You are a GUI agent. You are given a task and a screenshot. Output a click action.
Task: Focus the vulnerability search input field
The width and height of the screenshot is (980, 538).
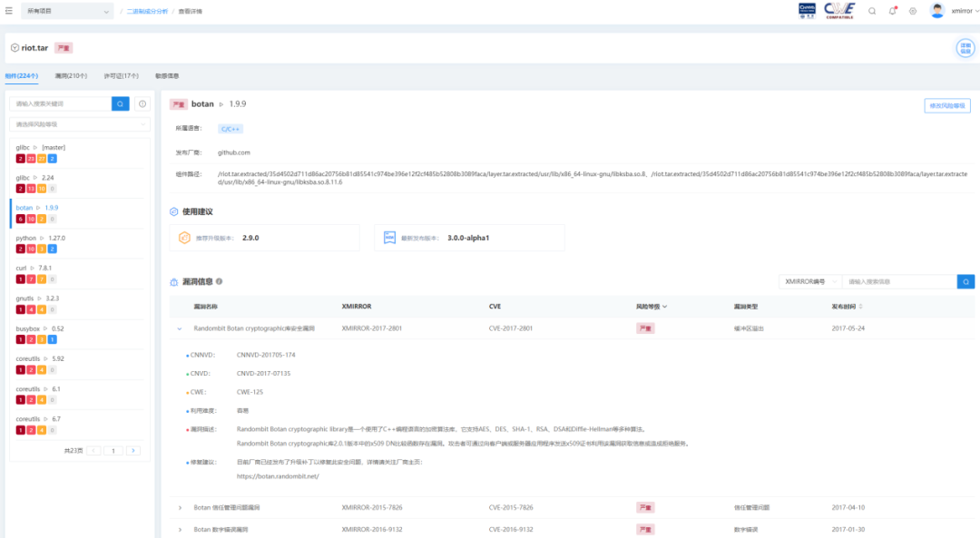tap(899, 282)
